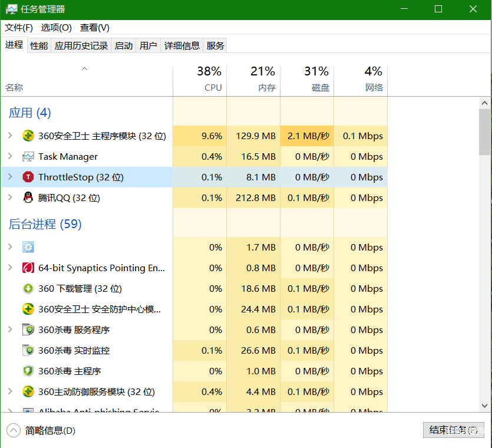Open the 应用历史记录 tab
Screen dimensions: 492x448
pos(81,46)
